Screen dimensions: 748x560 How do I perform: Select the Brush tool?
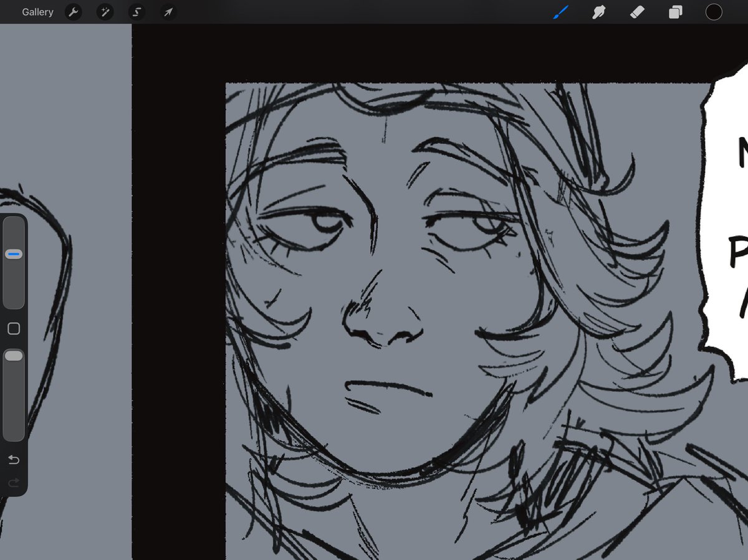tap(560, 12)
